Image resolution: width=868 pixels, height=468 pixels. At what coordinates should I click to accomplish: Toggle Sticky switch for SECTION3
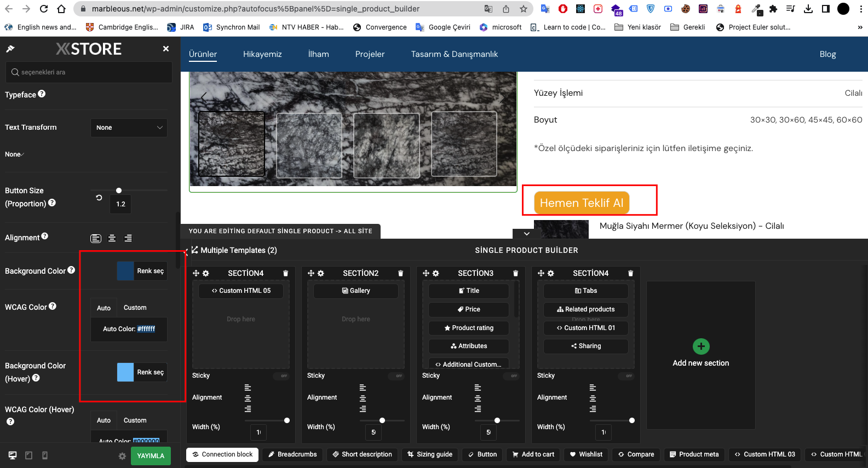[511, 376]
